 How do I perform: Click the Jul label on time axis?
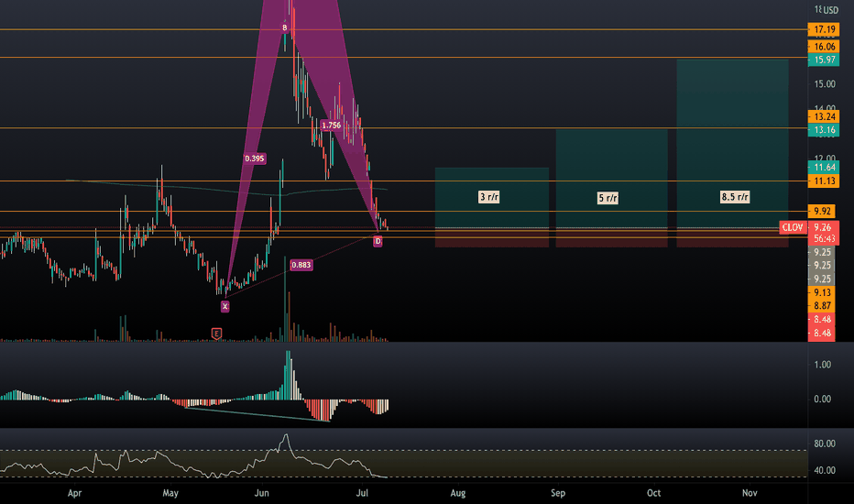(362, 493)
